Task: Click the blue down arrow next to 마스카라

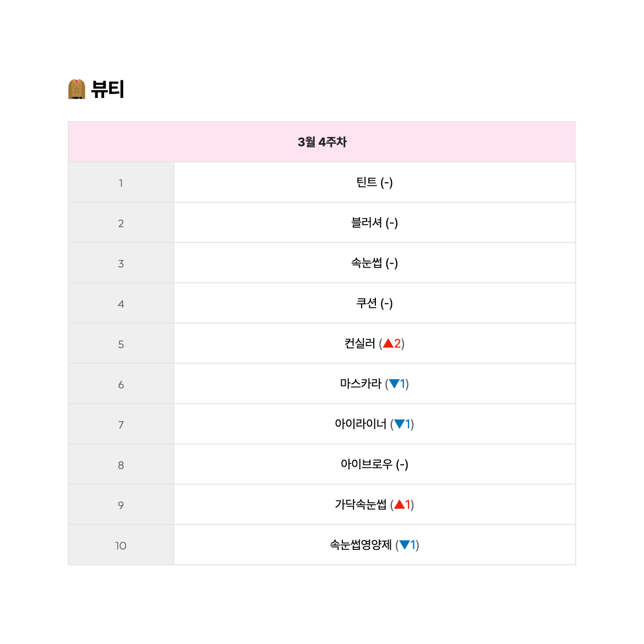Action: [394, 384]
